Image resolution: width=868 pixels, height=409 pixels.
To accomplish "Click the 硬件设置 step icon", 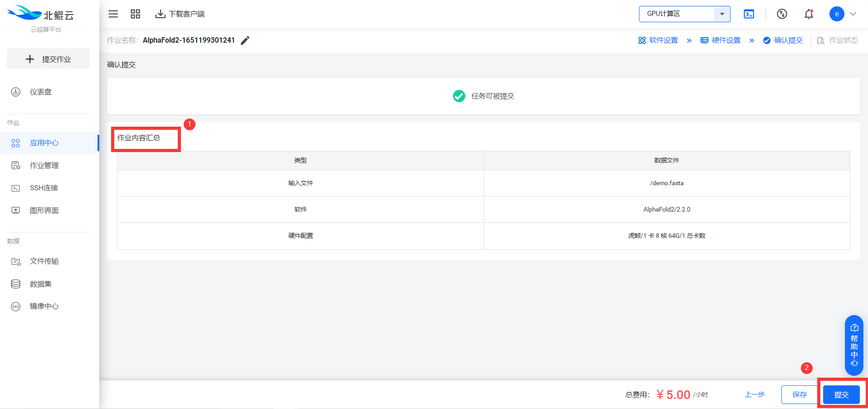I will click(704, 40).
